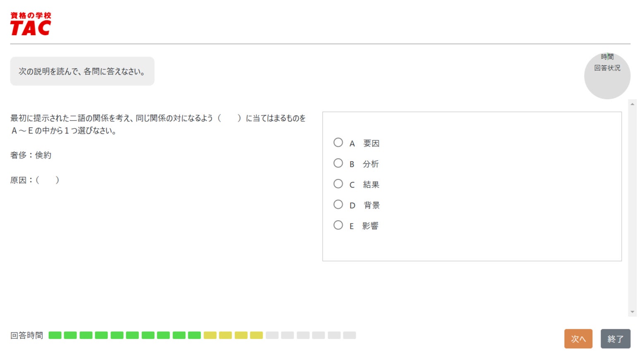Click the first green 回答時間 segment
The width and height of the screenshot is (644, 362).
(55, 335)
